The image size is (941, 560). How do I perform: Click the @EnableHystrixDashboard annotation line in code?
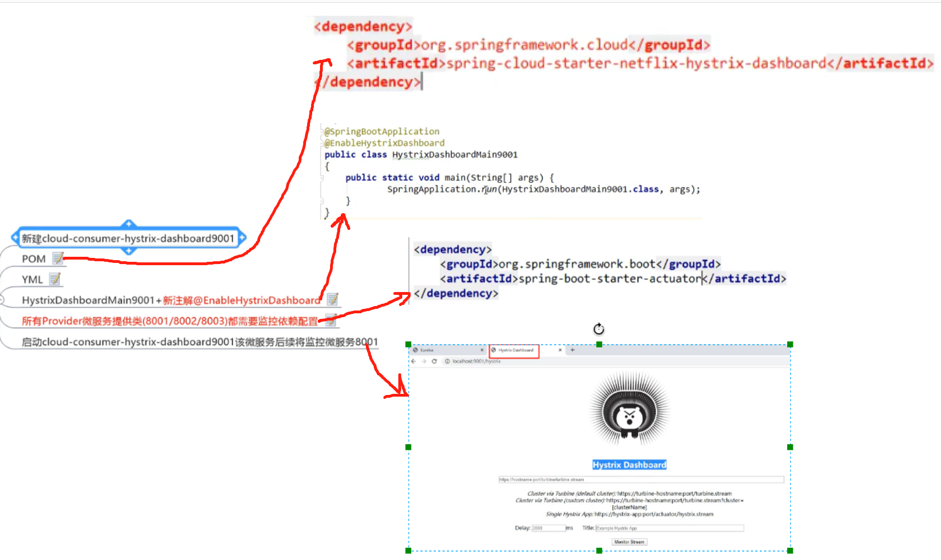pyautogui.click(x=384, y=143)
